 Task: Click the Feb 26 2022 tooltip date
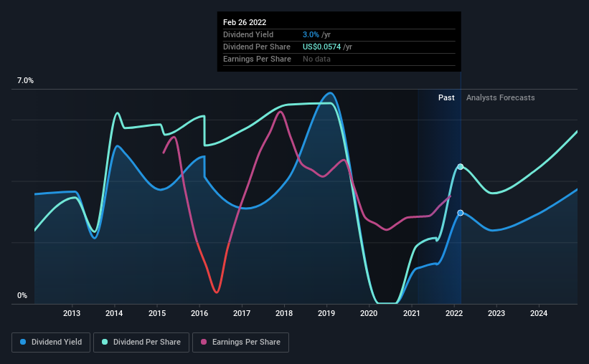[245, 22]
